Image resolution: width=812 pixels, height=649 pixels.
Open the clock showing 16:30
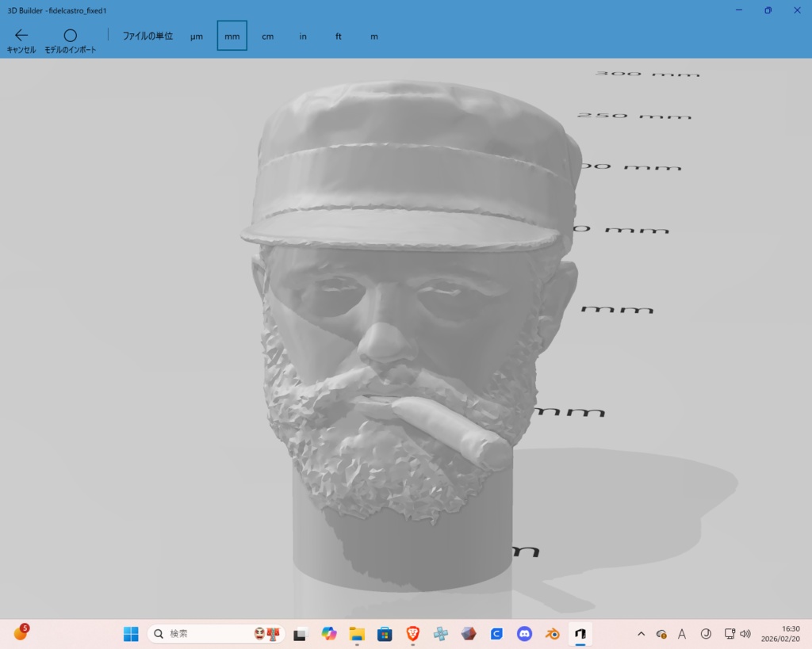coord(780,633)
